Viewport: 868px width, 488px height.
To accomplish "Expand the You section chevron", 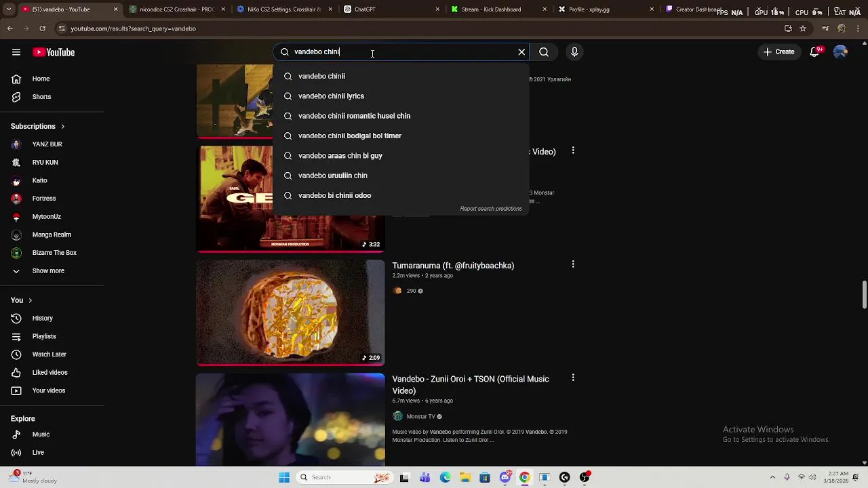I will click(x=30, y=300).
